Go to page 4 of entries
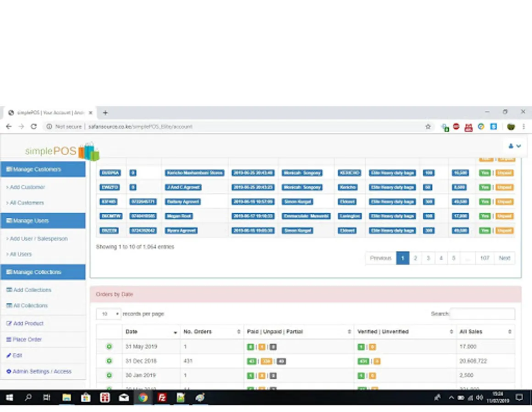 (x=441, y=258)
